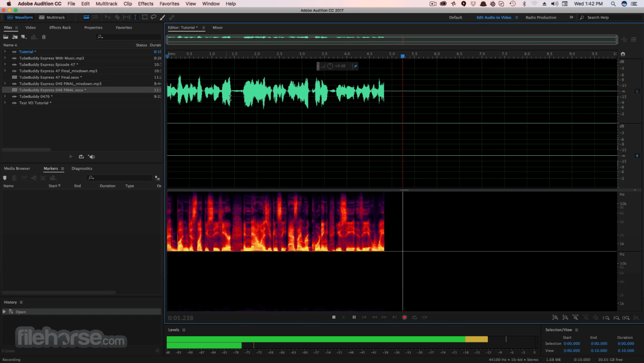The height and width of the screenshot is (363, 644).
Task: Select TubeBuddy Express 47 Final.sesx * file
Action: pos(50,77)
